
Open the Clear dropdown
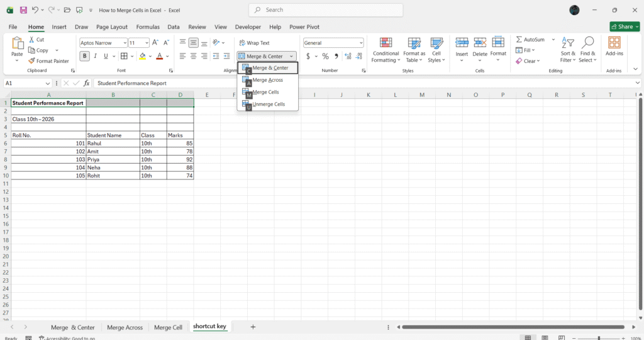tap(528, 61)
